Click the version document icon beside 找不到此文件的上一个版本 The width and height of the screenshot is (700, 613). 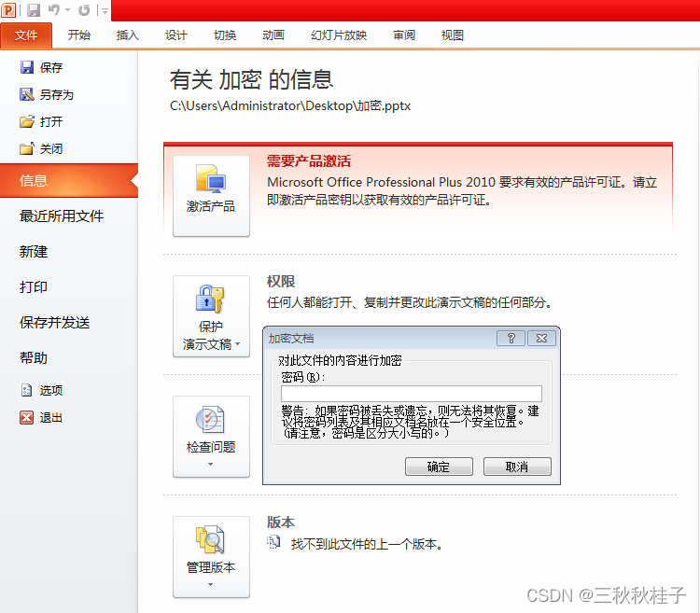(273, 542)
